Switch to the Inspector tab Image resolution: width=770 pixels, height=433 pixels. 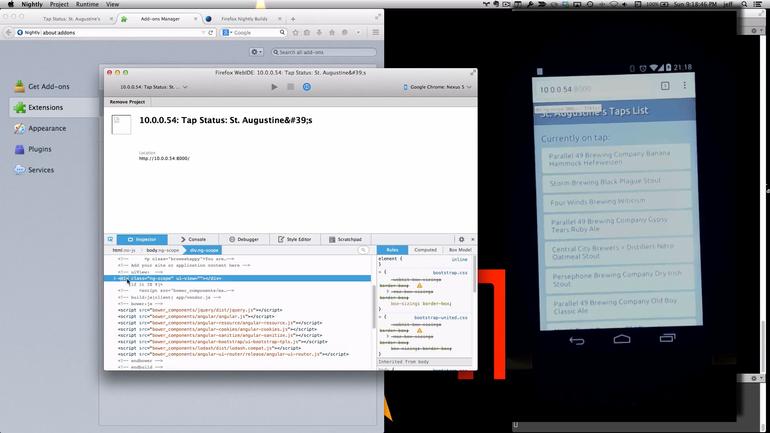pyautogui.click(x=142, y=239)
